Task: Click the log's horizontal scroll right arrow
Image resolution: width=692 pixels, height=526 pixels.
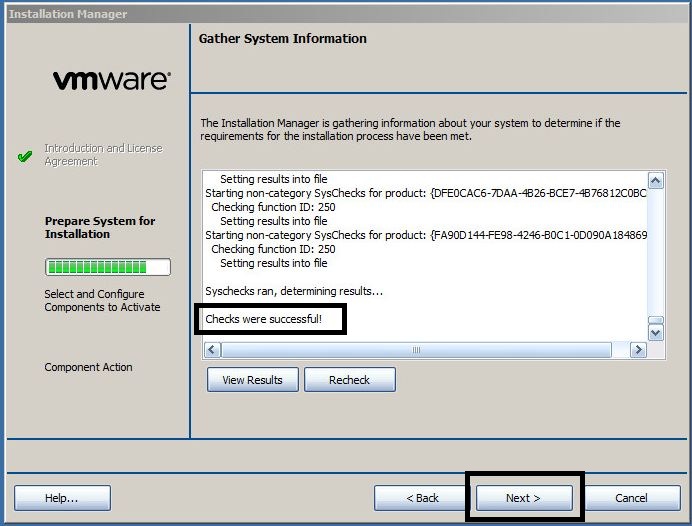Action: click(637, 350)
